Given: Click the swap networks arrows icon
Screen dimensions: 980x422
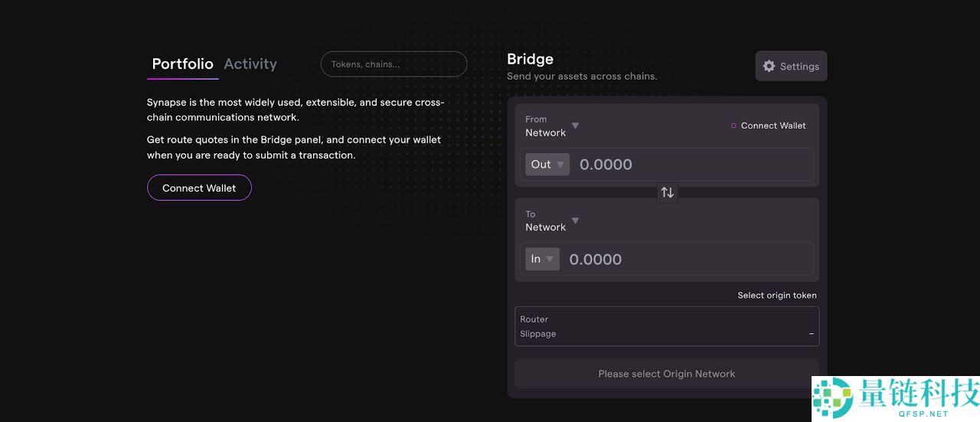Looking at the screenshot, I should (x=668, y=192).
